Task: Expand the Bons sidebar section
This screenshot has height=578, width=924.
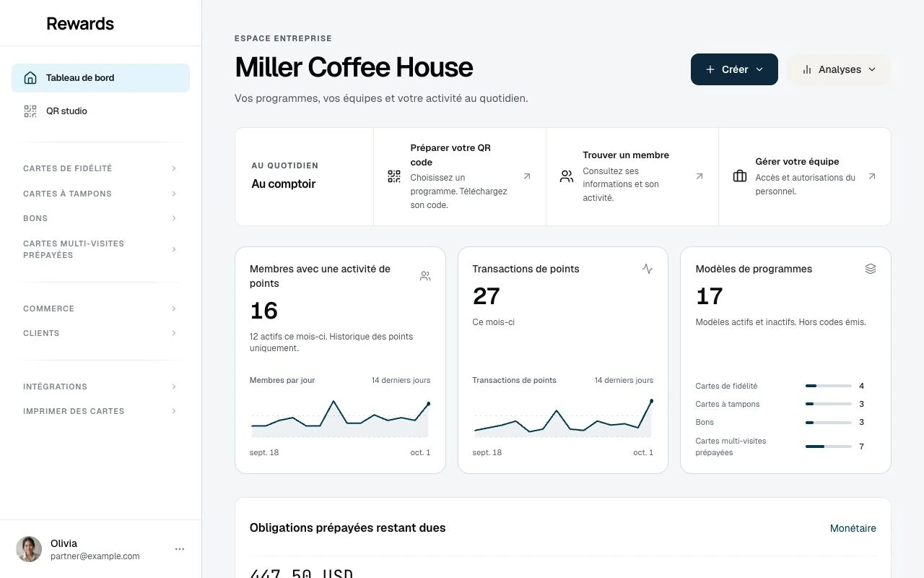Action: 100,218
